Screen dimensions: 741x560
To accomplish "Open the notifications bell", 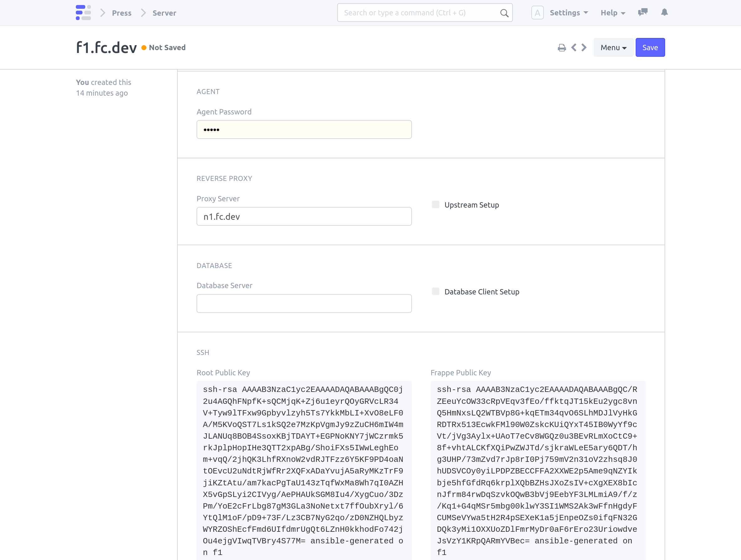I will coord(664,13).
